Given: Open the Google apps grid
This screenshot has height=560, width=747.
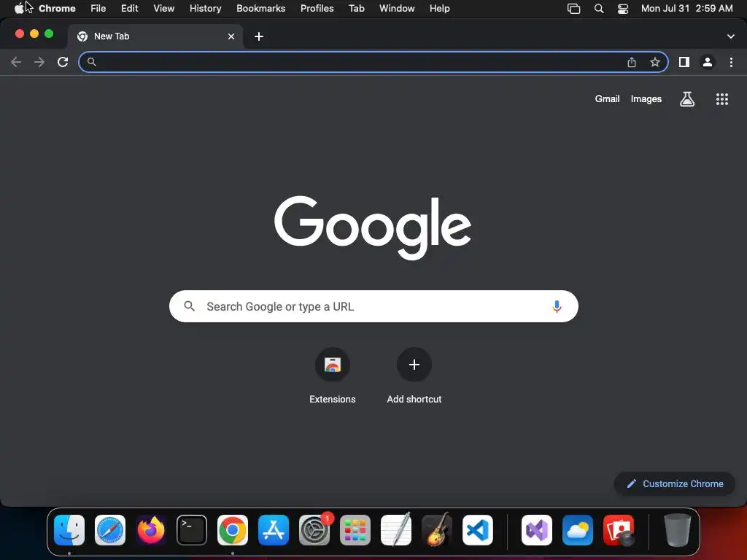Looking at the screenshot, I should (722, 99).
